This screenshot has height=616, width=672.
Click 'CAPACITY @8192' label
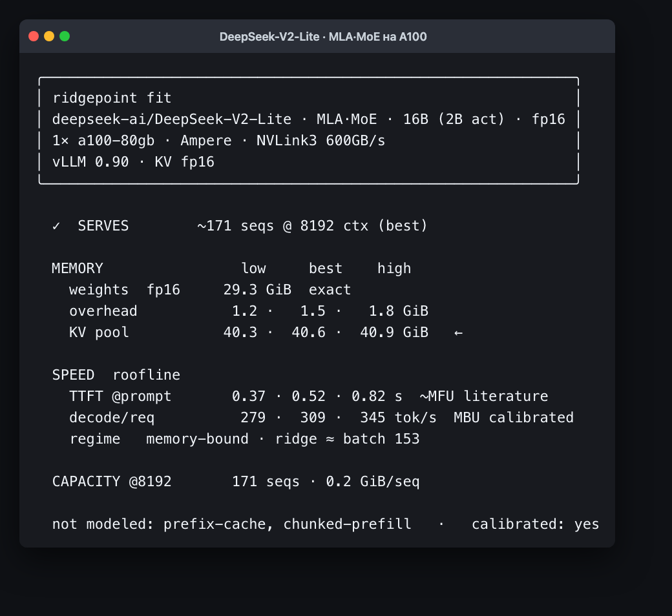[112, 482]
